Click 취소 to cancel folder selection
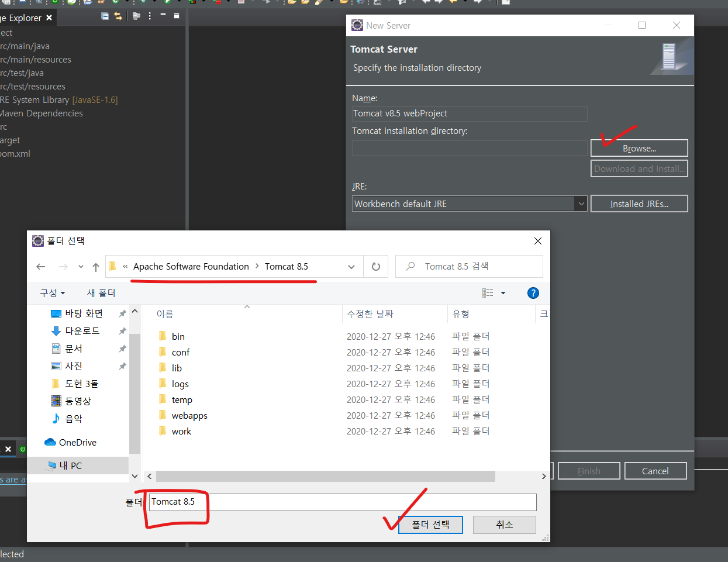The image size is (728, 562). click(504, 525)
